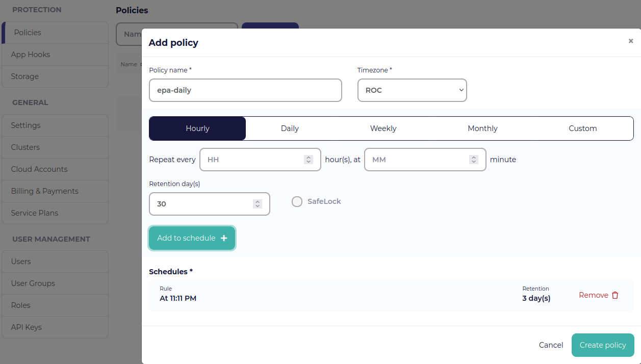The width and height of the screenshot is (641, 364).
Task: Select the Hourly schedule tab
Action: 197,128
